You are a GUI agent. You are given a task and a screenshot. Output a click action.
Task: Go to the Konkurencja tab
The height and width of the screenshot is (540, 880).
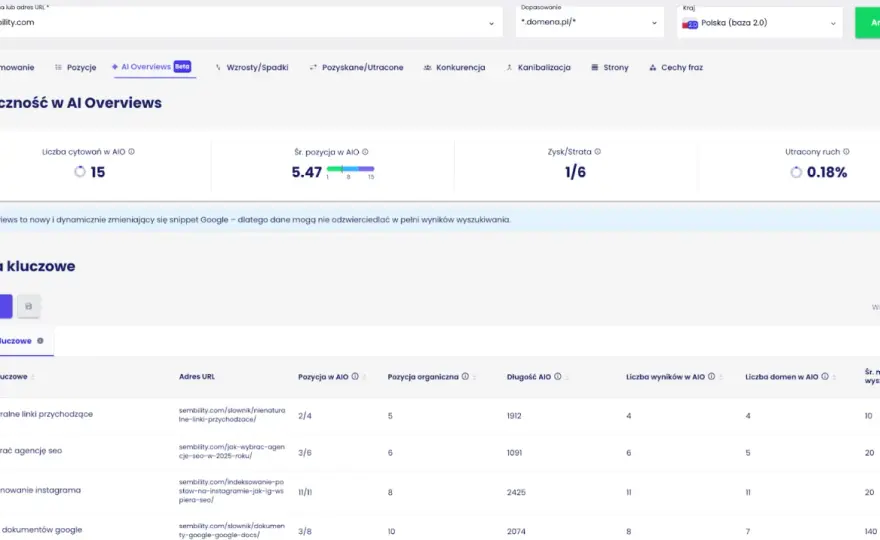(455, 67)
